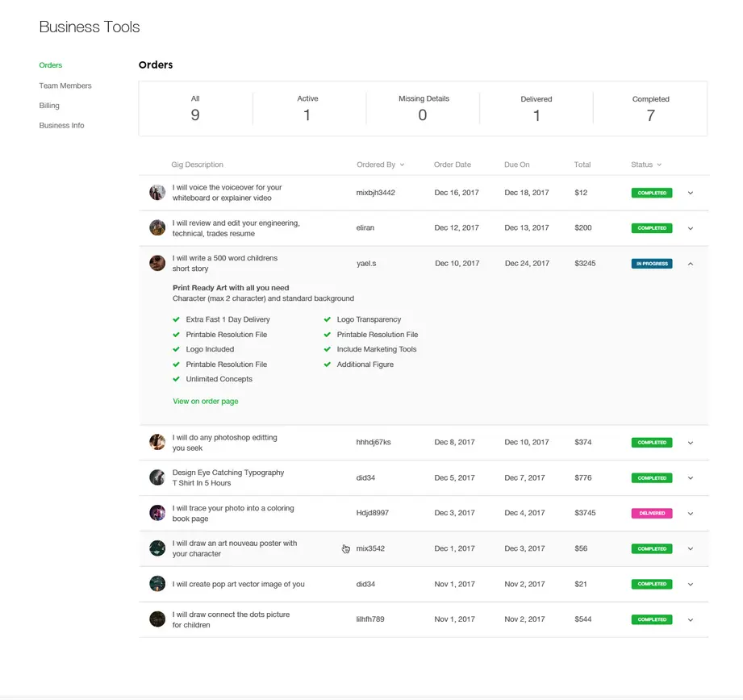Click Hdjd8997's avatar on coloring book order

(157, 513)
